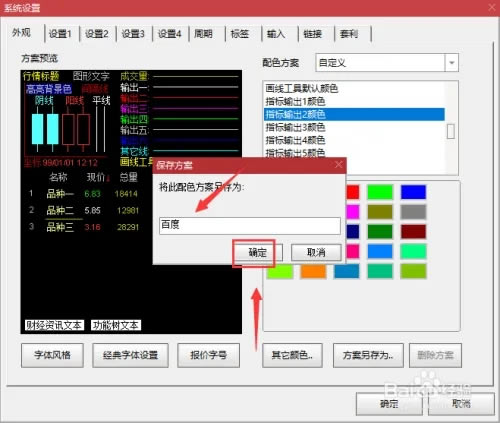Close the 保存方案 dialog via its X
The image size is (500, 423).
pyautogui.click(x=338, y=165)
